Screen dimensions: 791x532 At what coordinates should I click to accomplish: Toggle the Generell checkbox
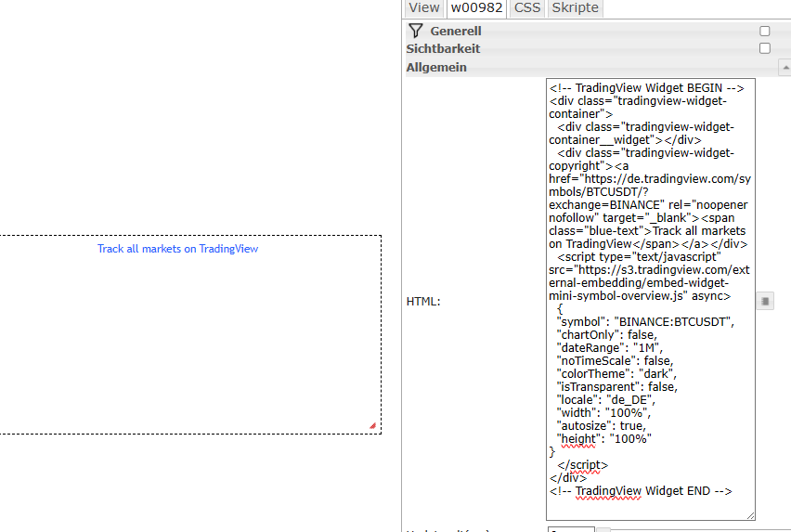coord(765,32)
